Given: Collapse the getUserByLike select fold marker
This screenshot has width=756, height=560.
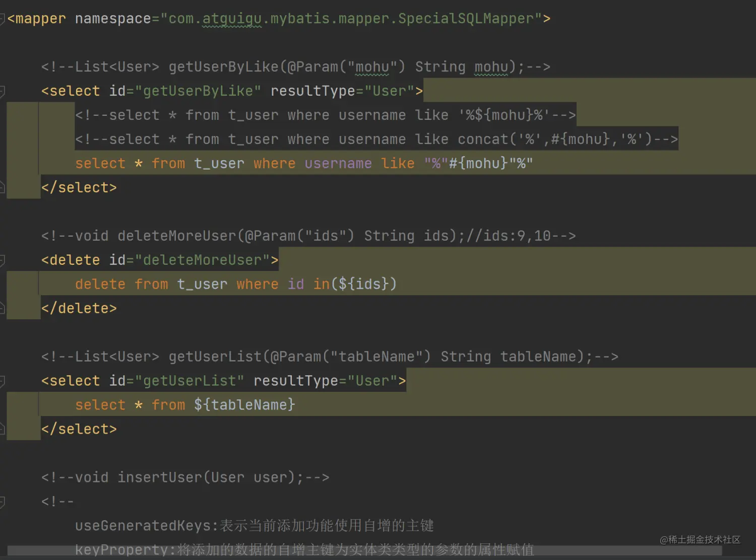Looking at the screenshot, I should point(2,91).
